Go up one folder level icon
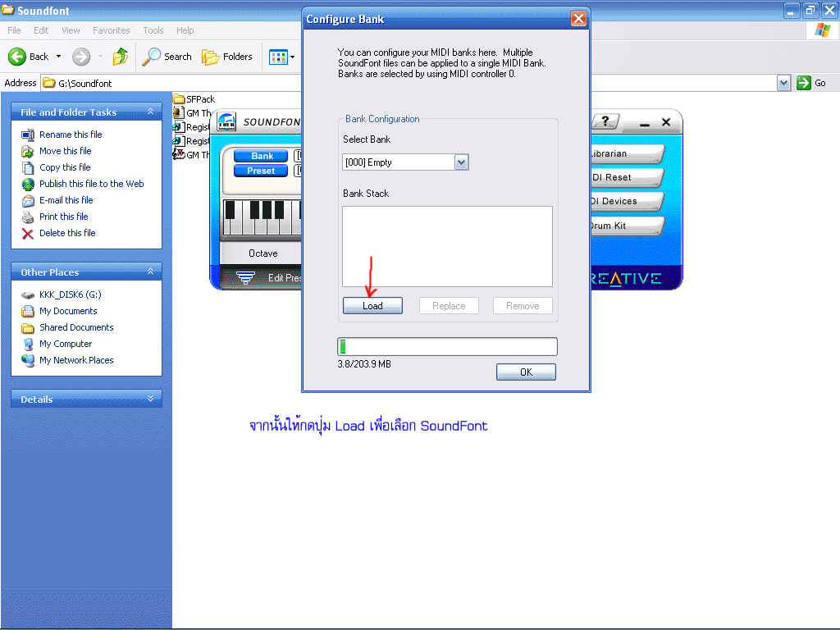840x630 pixels. (x=121, y=57)
